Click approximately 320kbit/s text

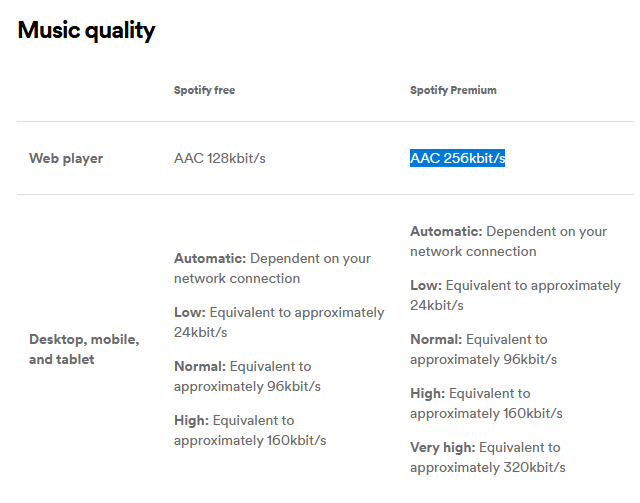(488, 467)
